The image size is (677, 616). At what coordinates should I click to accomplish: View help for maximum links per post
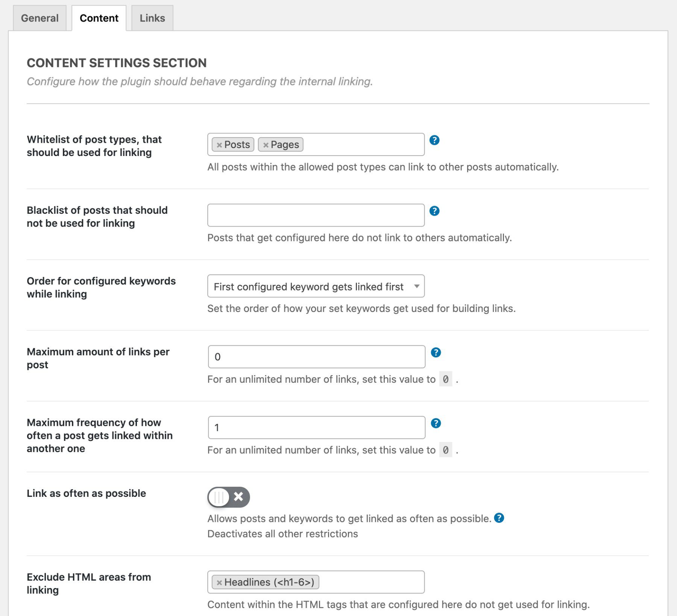pyautogui.click(x=436, y=353)
